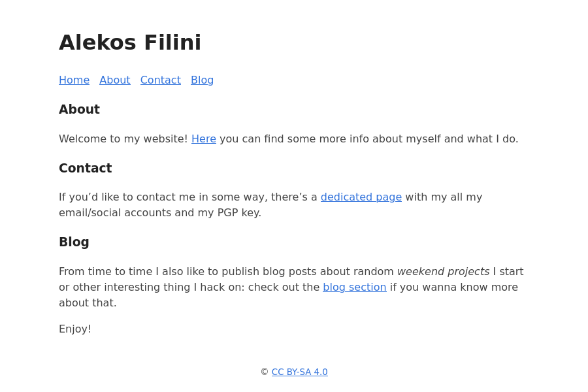
Task: Navigate to About from the top menu
Action: [114, 80]
